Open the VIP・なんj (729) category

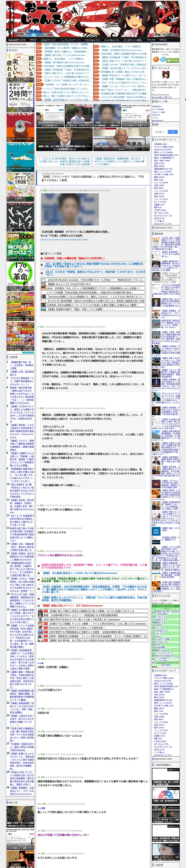pos(161,213)
